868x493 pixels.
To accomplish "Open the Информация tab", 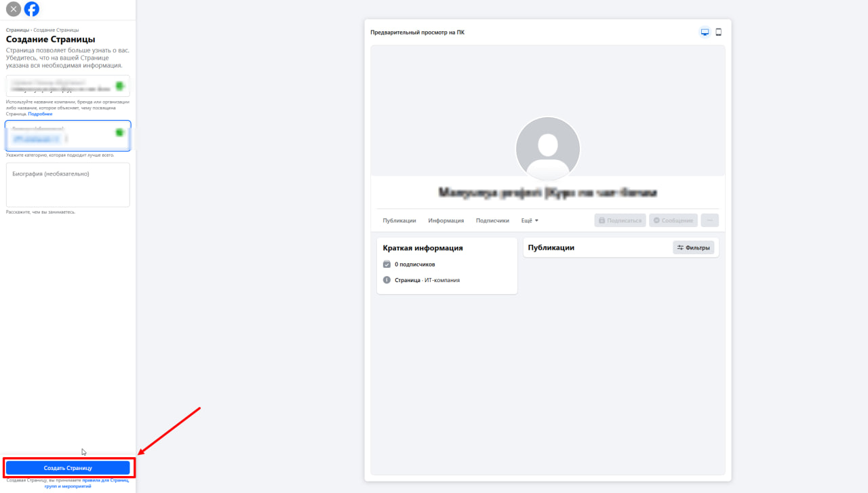I will [446, 220].
